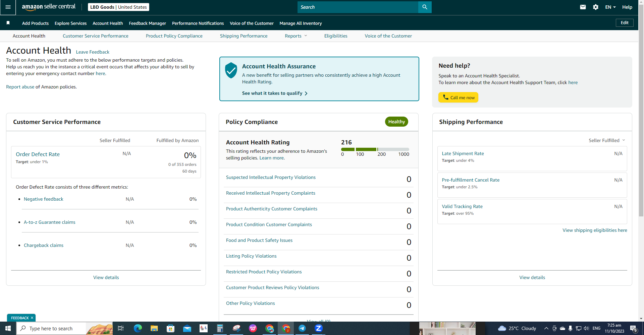
Task: Open the Eligibilities tab
Action: 336,36
